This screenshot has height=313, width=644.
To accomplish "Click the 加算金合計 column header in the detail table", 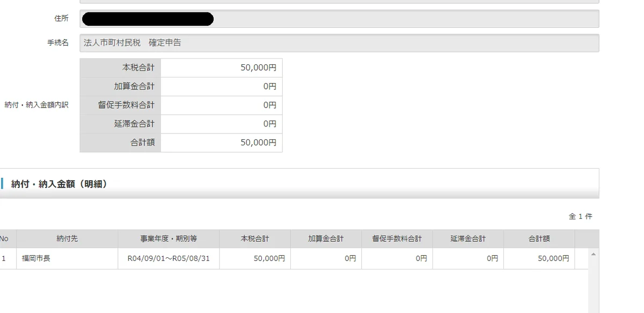I will click(x=326, y=239).
